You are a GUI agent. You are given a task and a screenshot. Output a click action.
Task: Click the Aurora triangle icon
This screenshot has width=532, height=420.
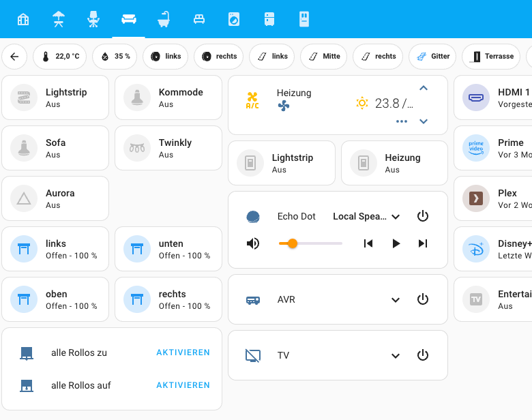[24, 198]
